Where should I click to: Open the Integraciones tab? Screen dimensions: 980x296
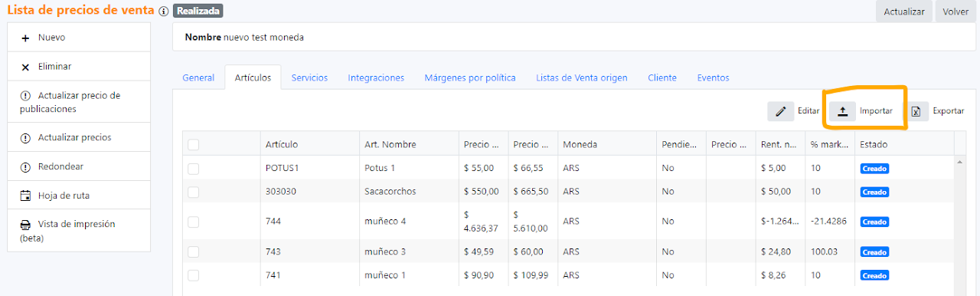pyautogui.click(x=376, y=77)
